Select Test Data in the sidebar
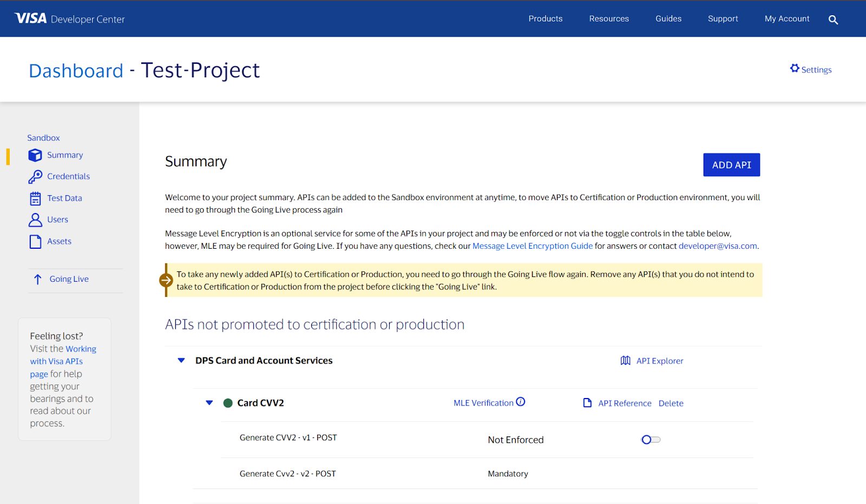The width and height of the screenshot is (866, 504). click(64, 198)
